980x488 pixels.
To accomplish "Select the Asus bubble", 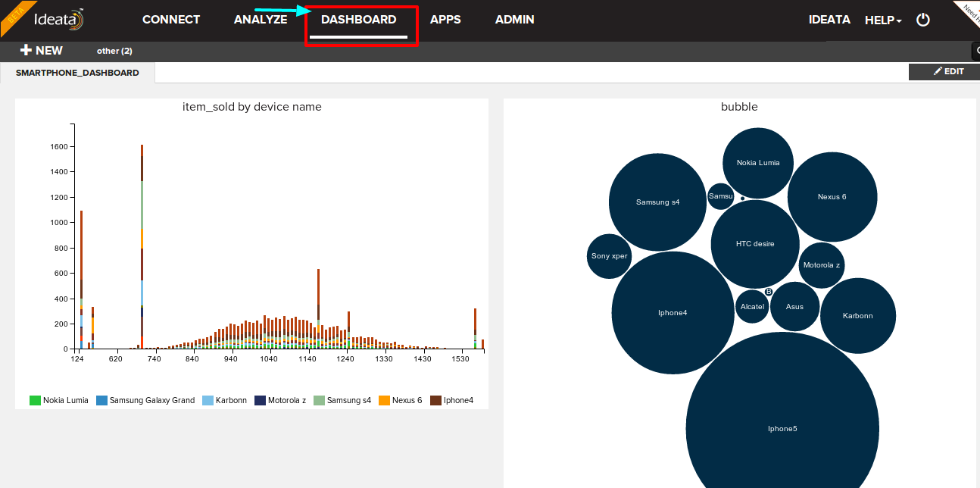I will (x=794, y=307).
